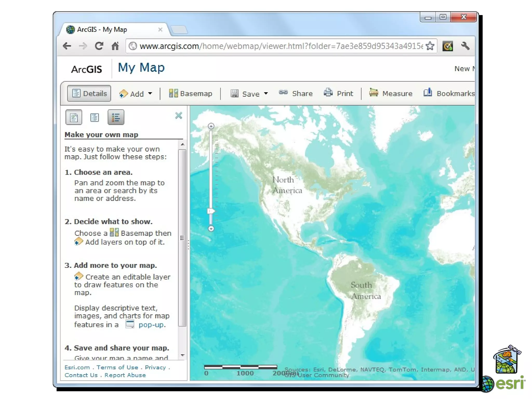The width and height of the screenshot is (532, 399).
Task: Toggle the Details panel button
Action: coord(89,93)
